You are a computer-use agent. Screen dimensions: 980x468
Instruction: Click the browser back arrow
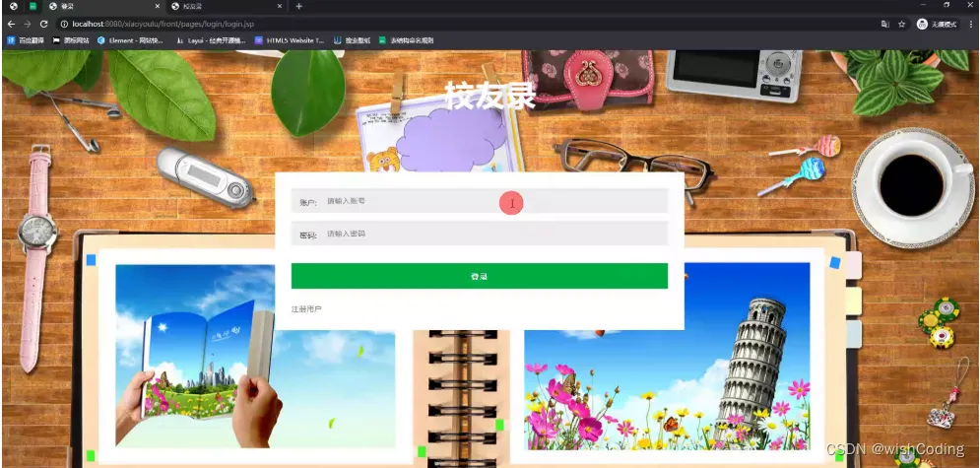click(11, 24)
